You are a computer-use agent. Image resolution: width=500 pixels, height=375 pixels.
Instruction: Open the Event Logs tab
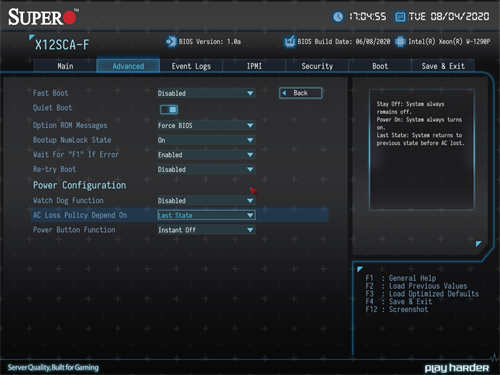point(191,66)
